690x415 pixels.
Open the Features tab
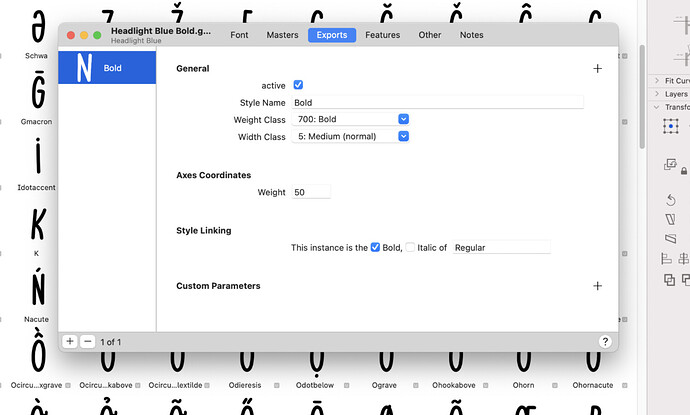tap(382, 35)
